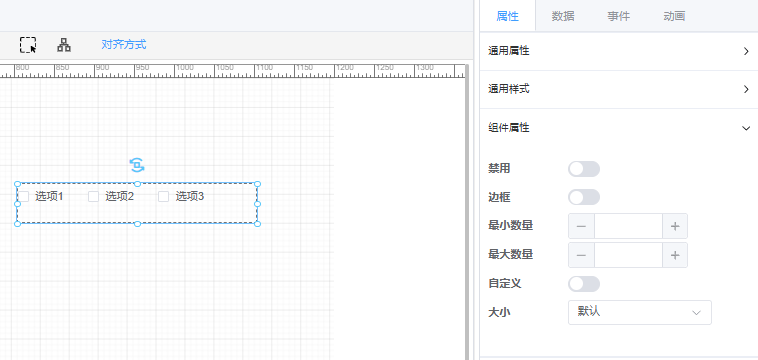The image size is (758, 360).
Task: Collapse the 组件属性 section
Action: point(619,128)
